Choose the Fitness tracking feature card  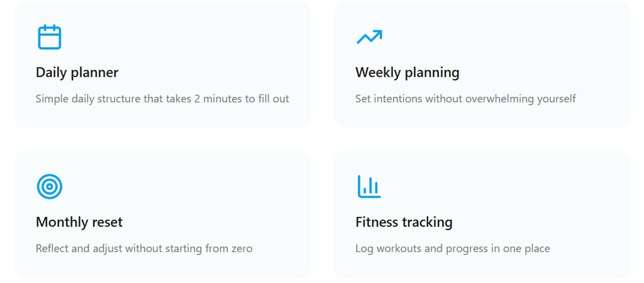click(x=482, y=215)
